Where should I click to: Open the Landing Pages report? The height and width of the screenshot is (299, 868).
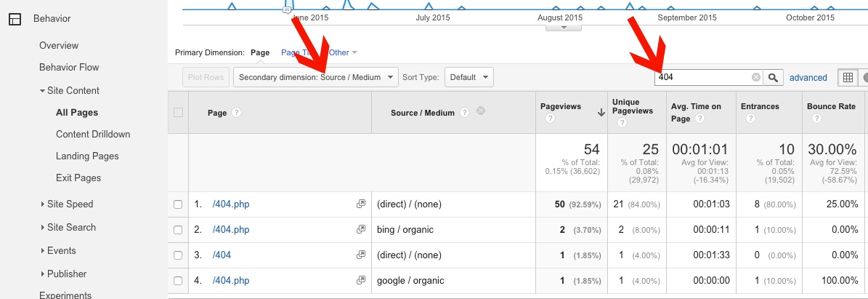tap(87, 156)
